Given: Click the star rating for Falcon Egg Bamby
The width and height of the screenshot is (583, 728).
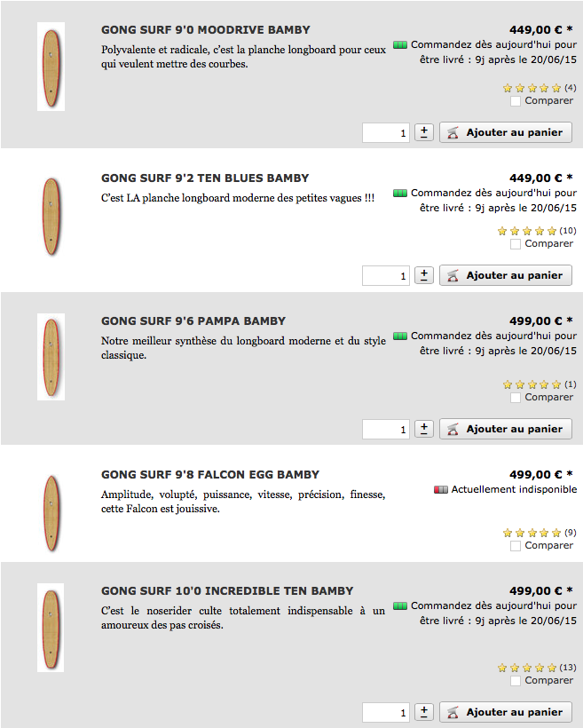Looking at the screenshot, I should 532,533.
